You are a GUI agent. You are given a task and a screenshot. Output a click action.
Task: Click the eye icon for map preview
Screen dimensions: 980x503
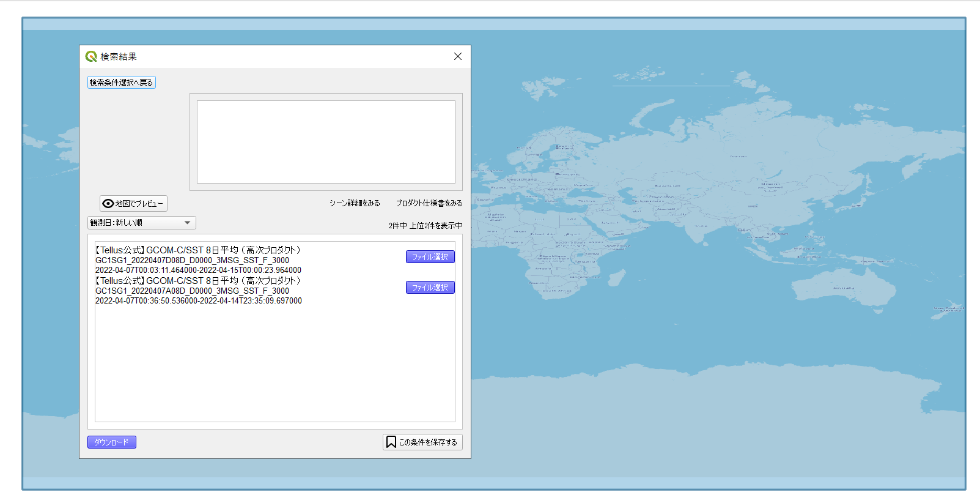coord(108,203)
